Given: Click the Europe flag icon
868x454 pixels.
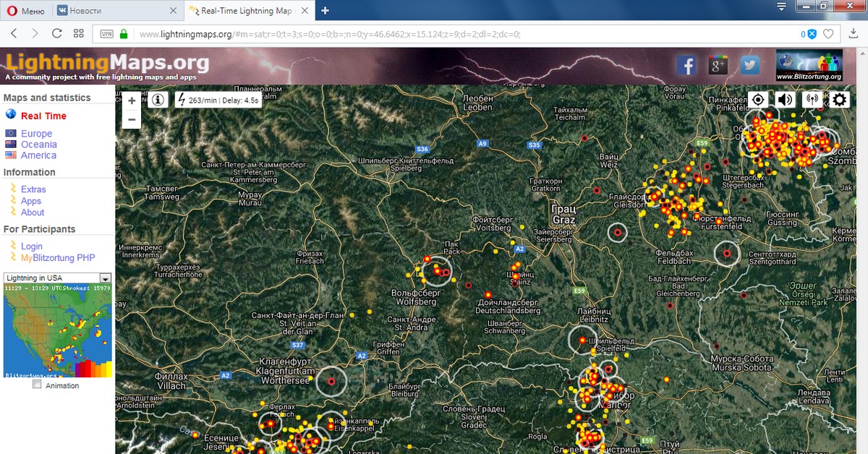Looking at the screenshot, I should [x=11, y=133].
